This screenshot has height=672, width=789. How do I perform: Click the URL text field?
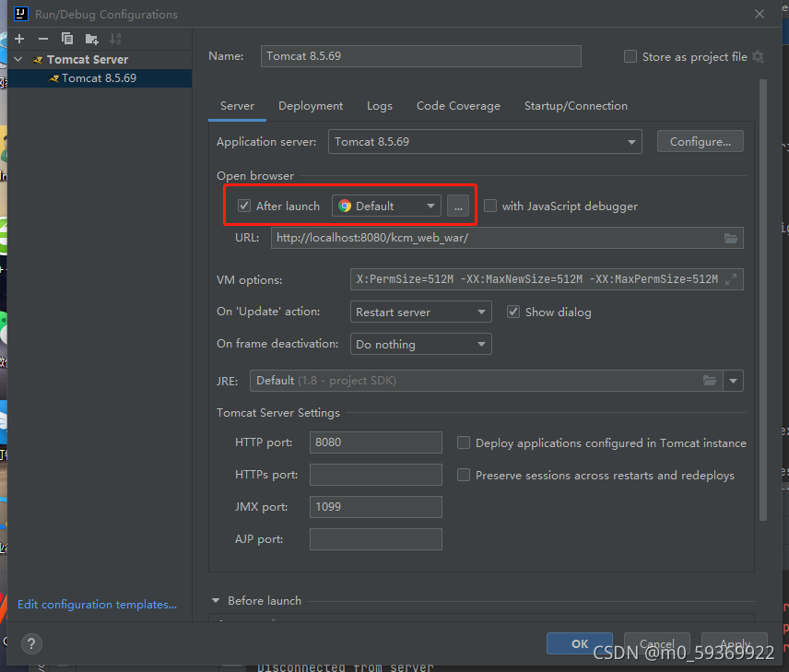click(507, 238)
